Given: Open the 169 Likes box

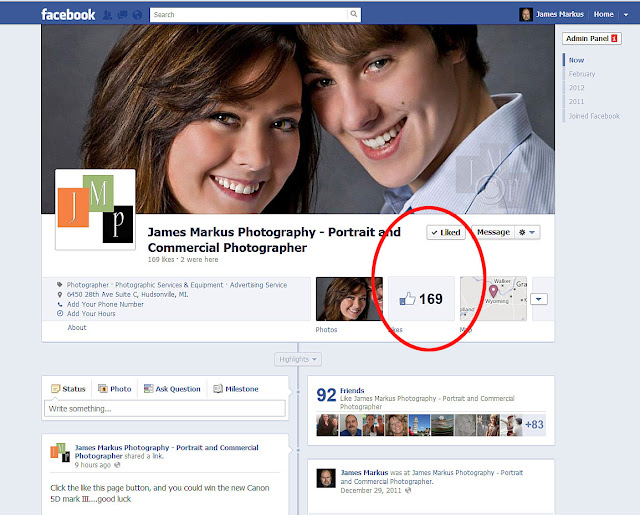Looking at the screenshot, I should tap(421, 299).
